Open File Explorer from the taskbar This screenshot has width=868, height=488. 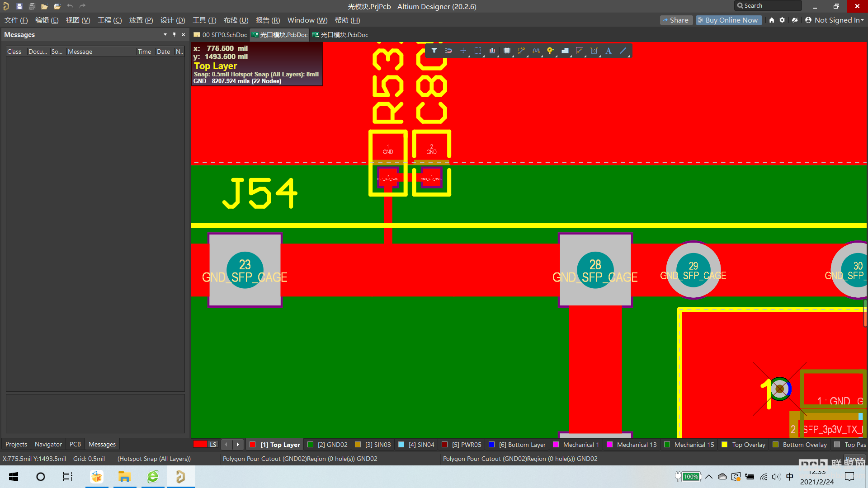(124, 477)
